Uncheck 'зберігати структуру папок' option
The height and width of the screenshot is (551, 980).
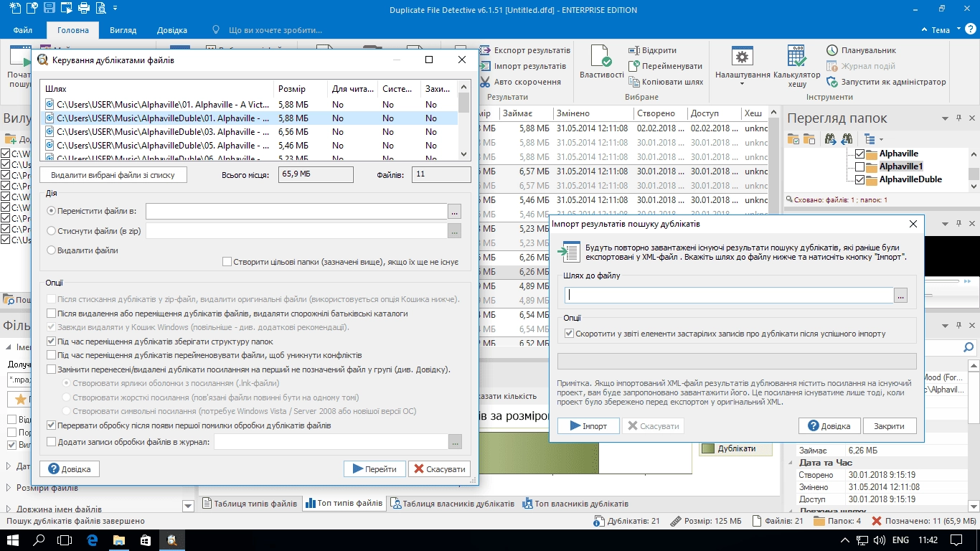click(x=51, y=342)
